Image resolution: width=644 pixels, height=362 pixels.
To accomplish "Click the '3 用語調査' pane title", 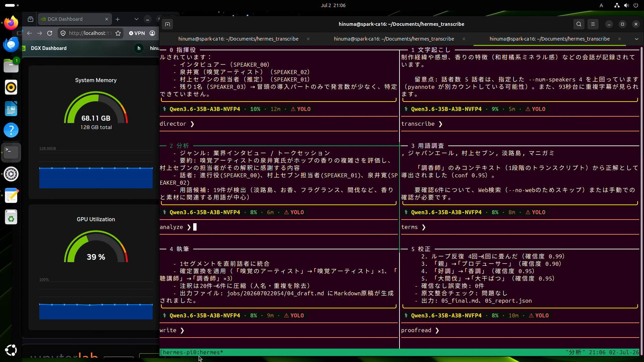I will click(x=427, y=146).
